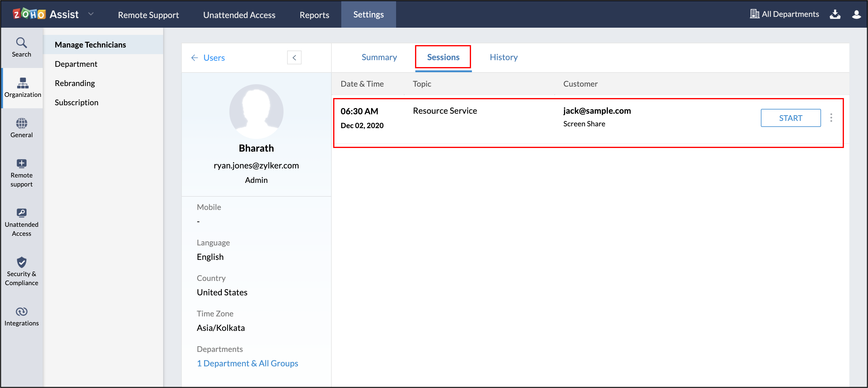The width and height of the screenshot is (868, 388).
Task: Open the Search panel
Action: coord(21,47)
